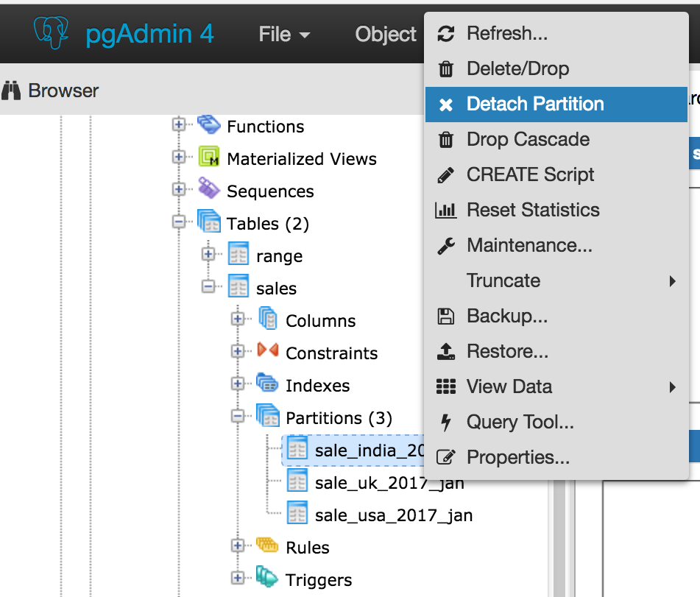The width and height of the screenshot is (700, 597).
Task: Click the Browser binoculars icon
Action: tap(12, 91)
